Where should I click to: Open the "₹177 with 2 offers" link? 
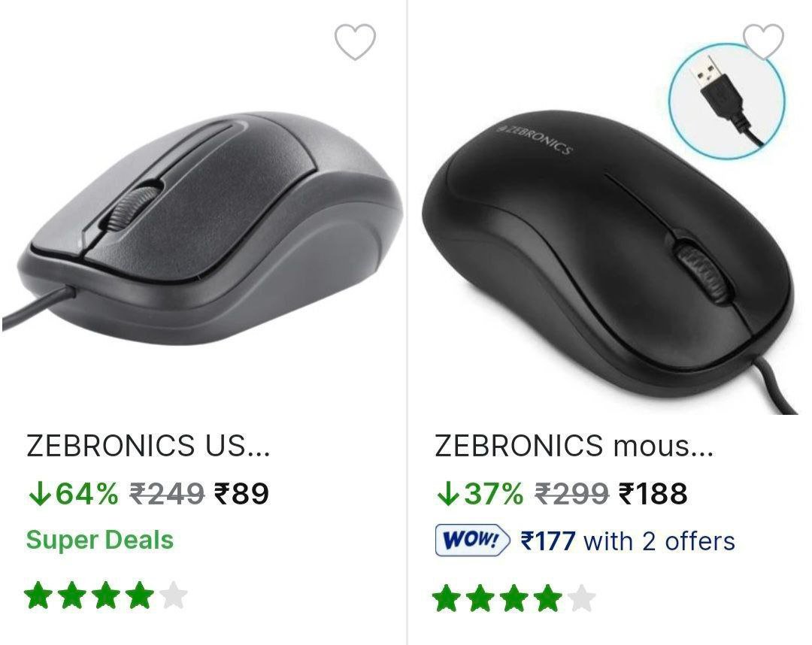point(627,541)
